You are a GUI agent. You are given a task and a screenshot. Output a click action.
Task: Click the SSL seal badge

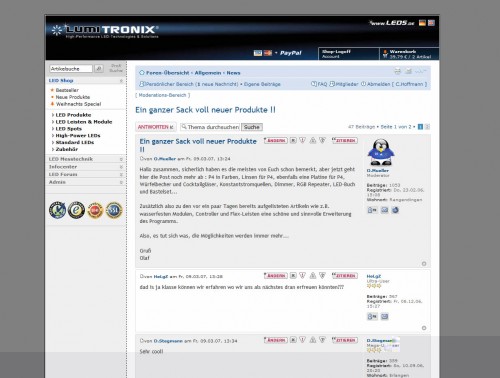point(114,210)
